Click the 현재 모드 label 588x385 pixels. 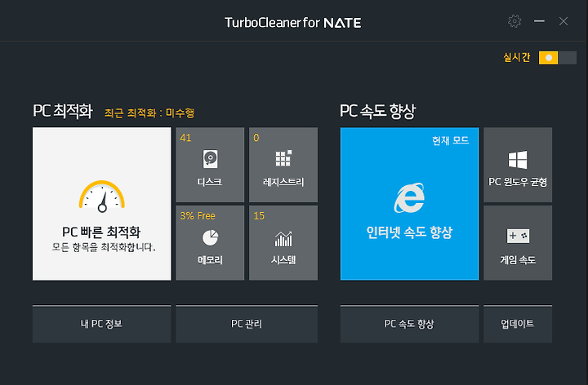click(450, 140)
